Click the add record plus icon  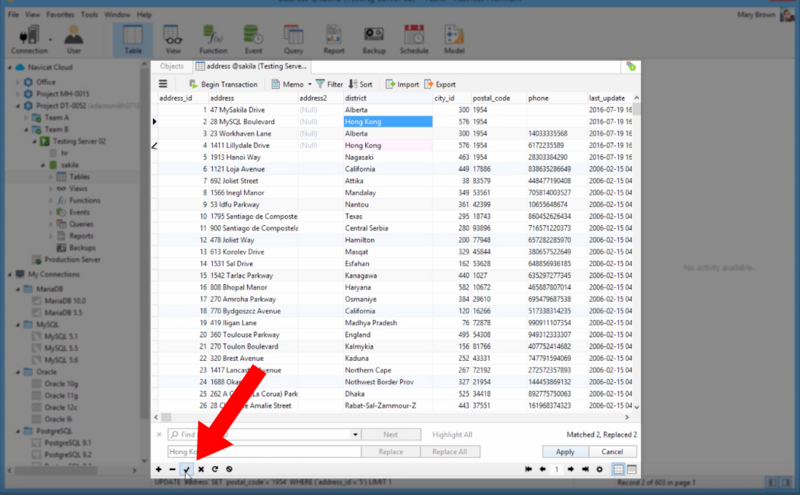click(159, 469)
